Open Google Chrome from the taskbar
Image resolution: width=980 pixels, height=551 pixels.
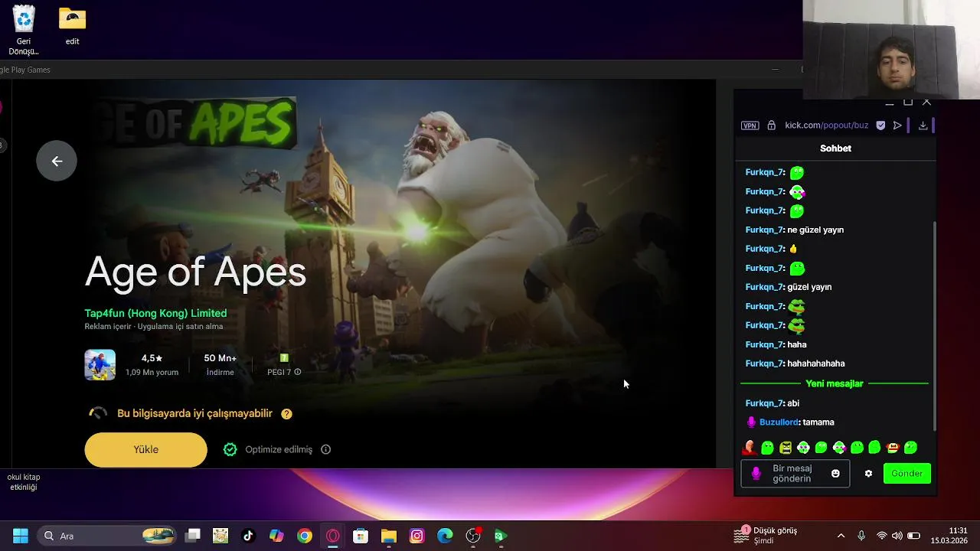305,536
